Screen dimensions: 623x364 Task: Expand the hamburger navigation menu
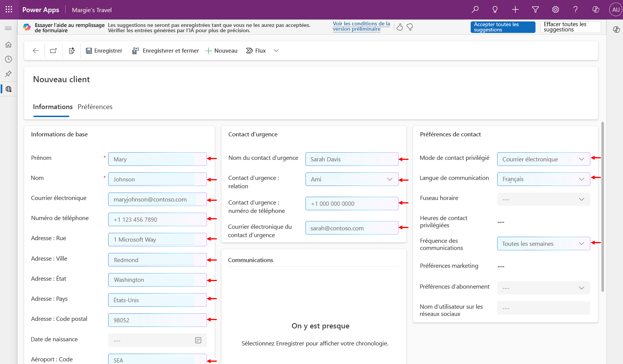point(8,28)
